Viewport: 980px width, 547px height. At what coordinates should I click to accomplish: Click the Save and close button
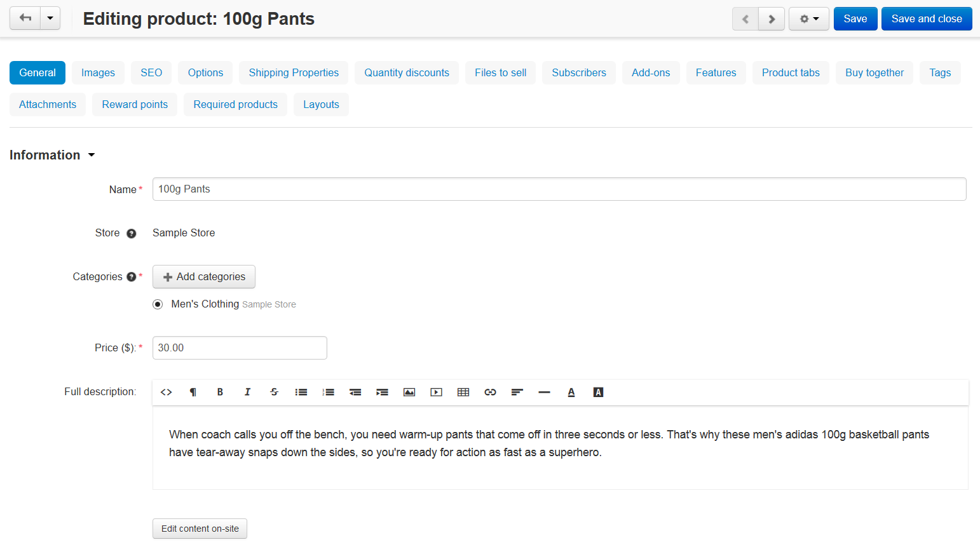pos(927,19)
